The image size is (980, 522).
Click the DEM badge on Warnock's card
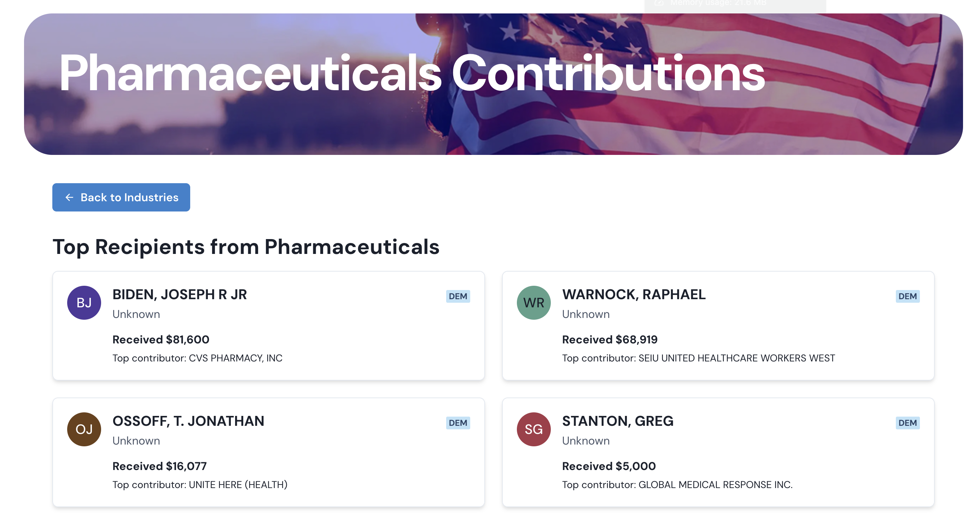(x=907, y=296)
